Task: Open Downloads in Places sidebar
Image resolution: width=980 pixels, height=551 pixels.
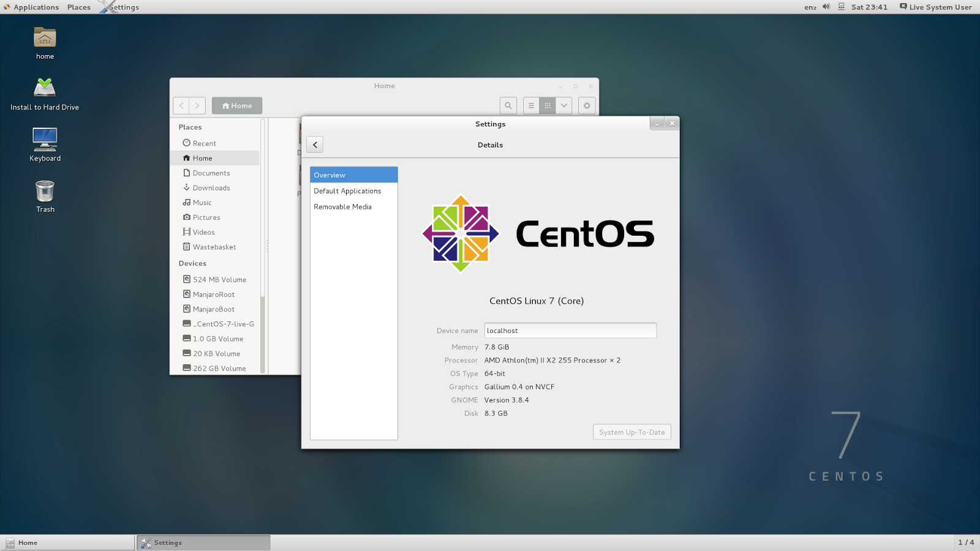Action: (214, 188)
